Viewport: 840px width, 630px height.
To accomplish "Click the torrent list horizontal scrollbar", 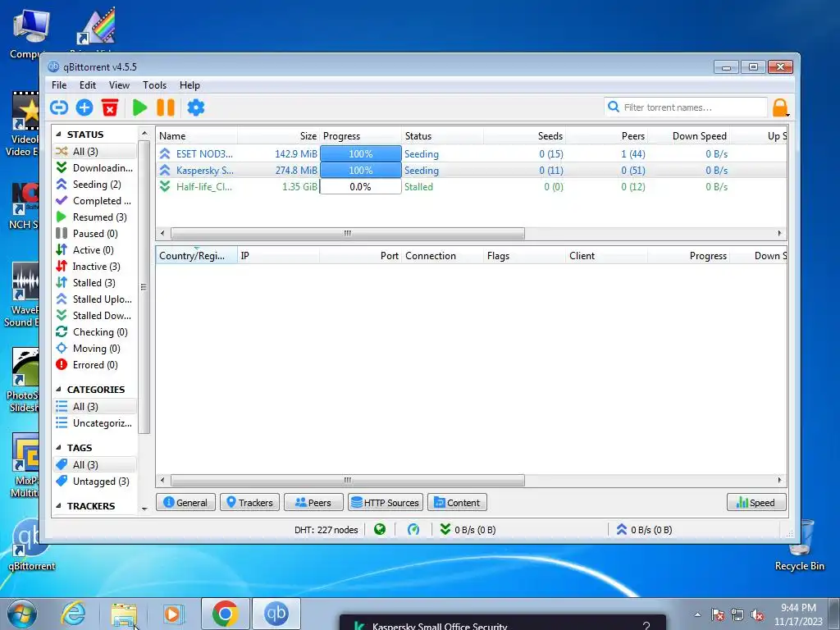I will pyautogui.click(x=347, y=234).
